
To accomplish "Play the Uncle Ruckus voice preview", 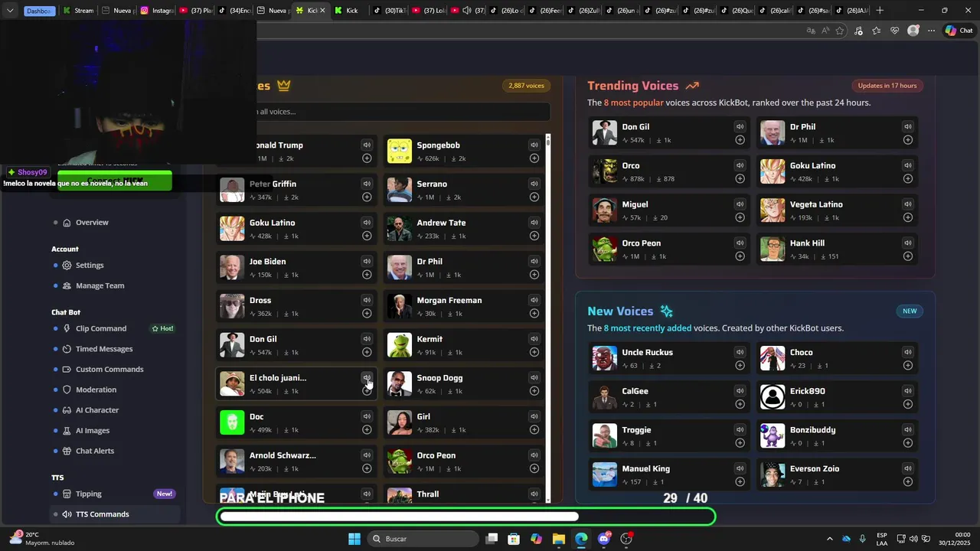I will click(740, 352).
